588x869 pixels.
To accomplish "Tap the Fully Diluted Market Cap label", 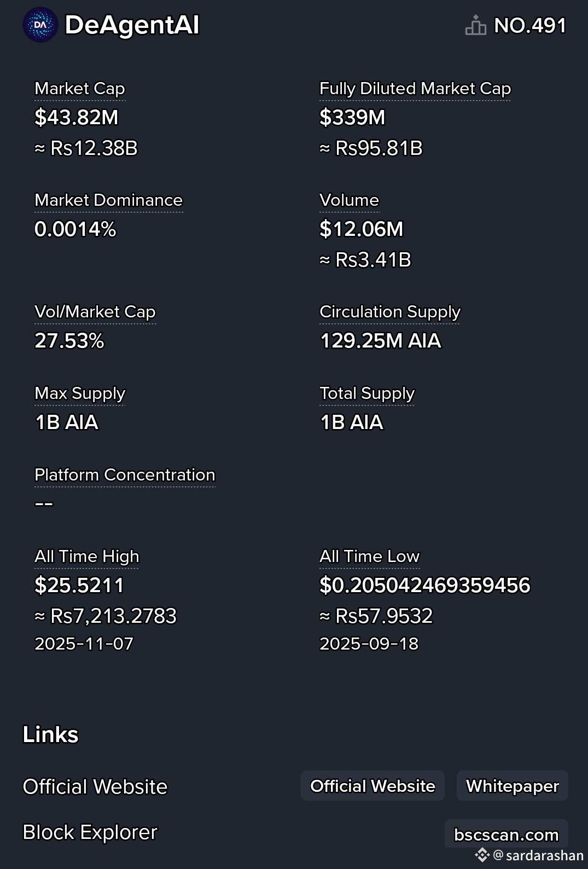I will click(x=415, y=89).
